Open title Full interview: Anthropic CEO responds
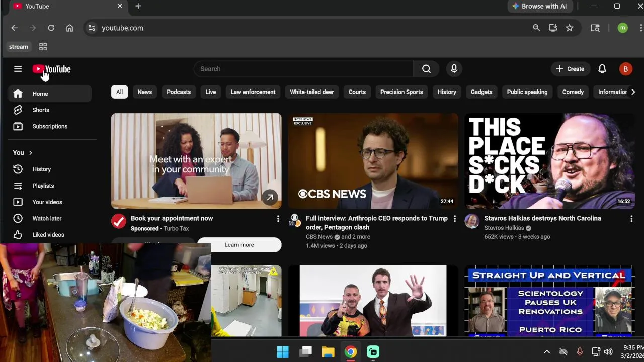 376,223
